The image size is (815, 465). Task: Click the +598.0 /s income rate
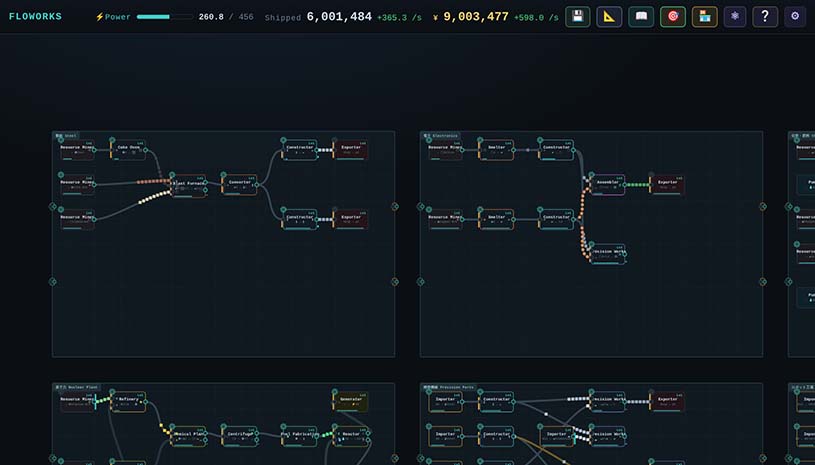(x=536, y=18)
